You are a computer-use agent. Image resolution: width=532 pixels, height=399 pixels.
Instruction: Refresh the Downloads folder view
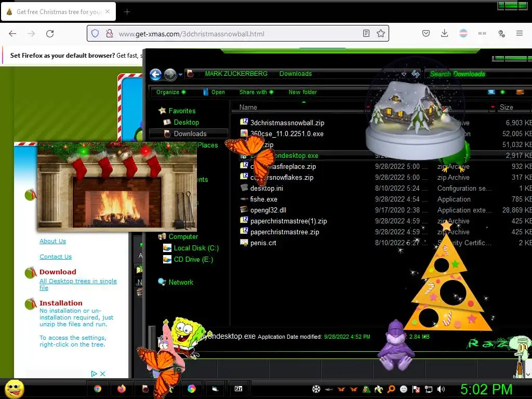coord(416,74)
